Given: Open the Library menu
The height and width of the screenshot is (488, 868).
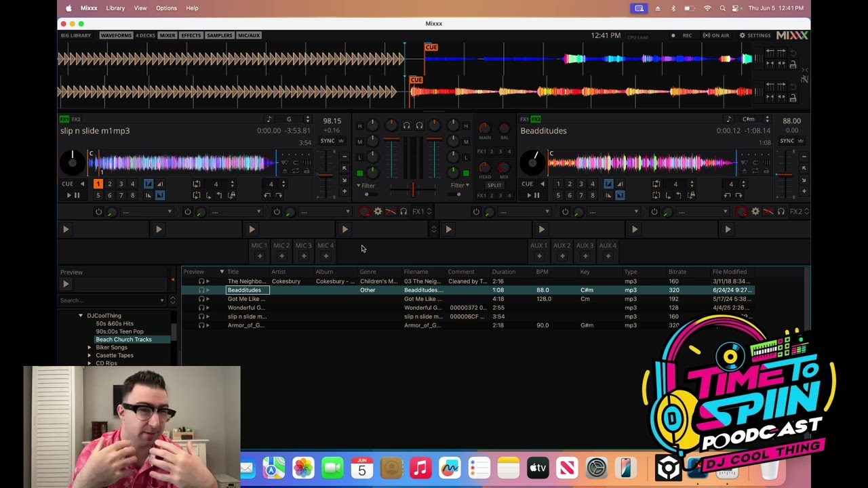Looking at the screenshot, I should pos(115,8).
